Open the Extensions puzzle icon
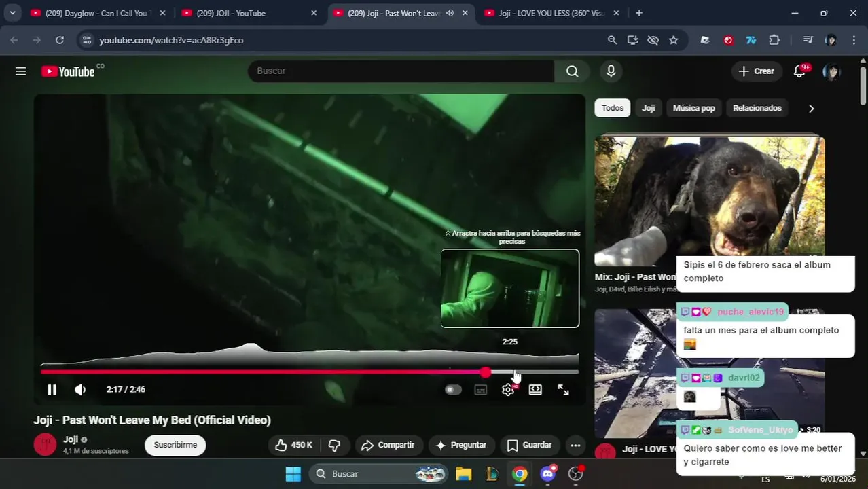The width and height of the screenshot is (868, 489). point(774,40)
